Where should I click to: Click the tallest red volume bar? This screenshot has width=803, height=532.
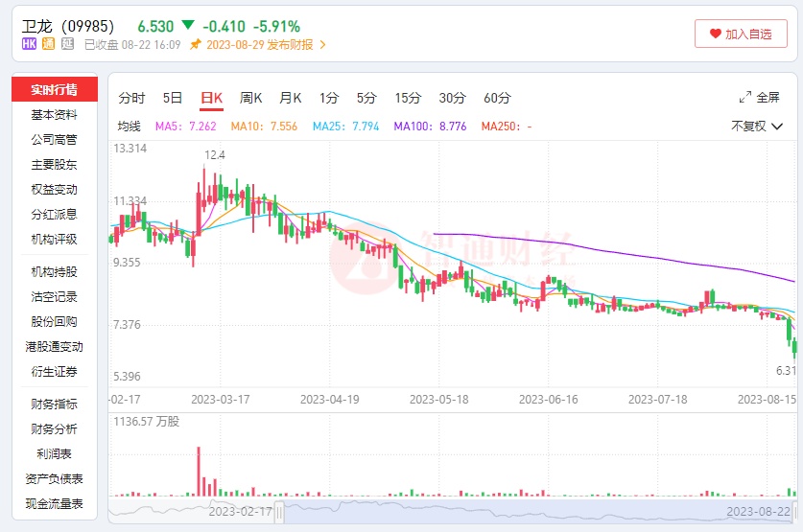pyautogui.click(x=199, y=471)
